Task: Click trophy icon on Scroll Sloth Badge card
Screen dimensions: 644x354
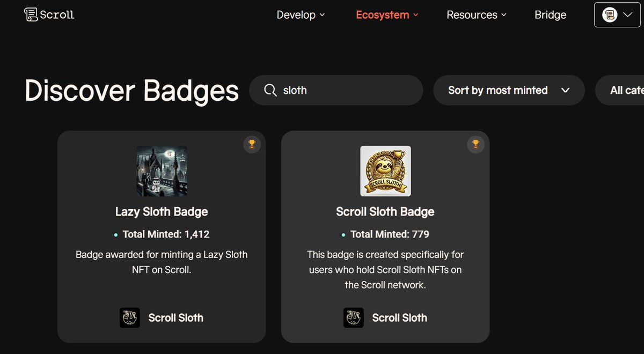Action: point(475,144)
